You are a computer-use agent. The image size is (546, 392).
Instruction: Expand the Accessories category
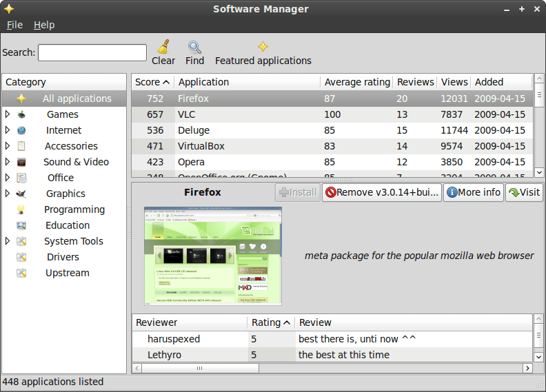[8, 146]
